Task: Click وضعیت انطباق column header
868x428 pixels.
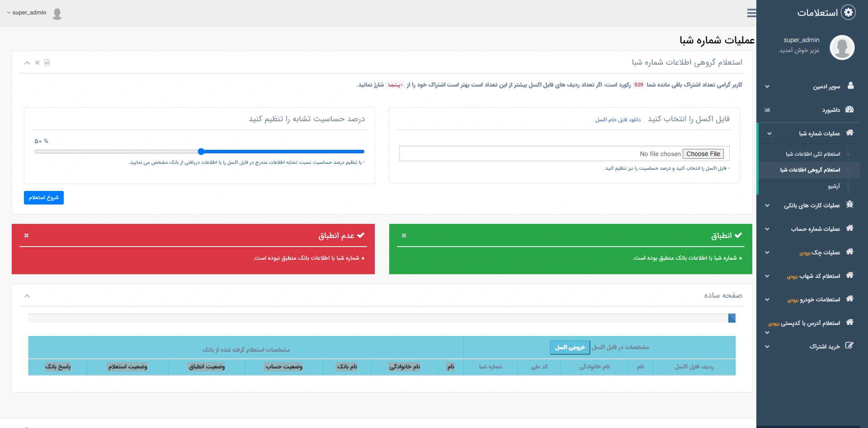Action: [x=207, y=367]
